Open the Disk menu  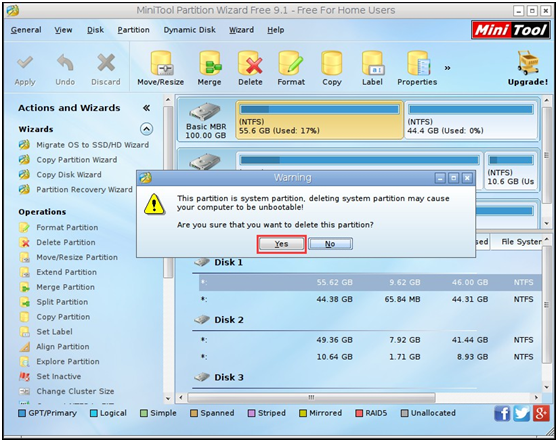(95, 30)
